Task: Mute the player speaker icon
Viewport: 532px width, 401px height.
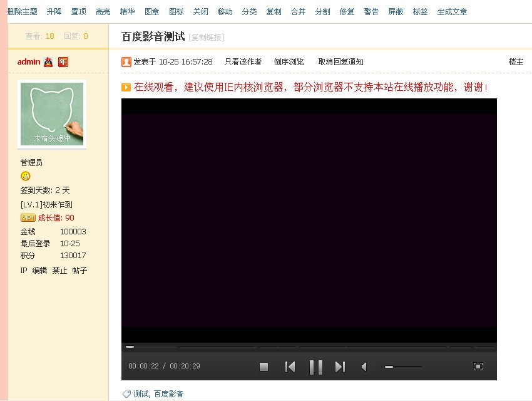Action: tap(364, 367)
